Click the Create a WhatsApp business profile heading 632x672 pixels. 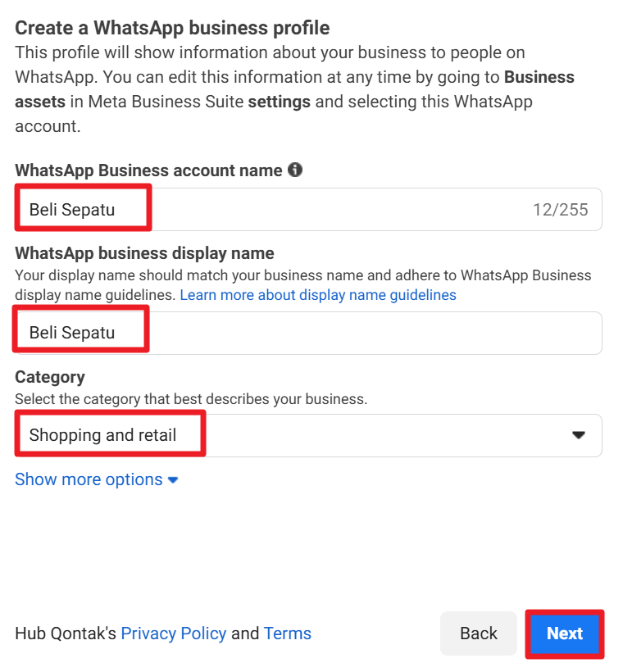pyautogui.click(x=172, y=28)
